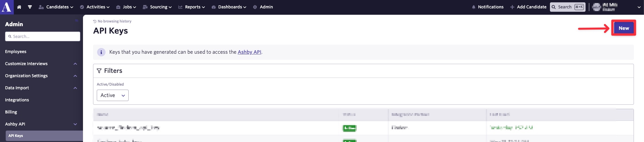644x142 pixels.
Task: Open the global Search box
Action: coord(567,7)
